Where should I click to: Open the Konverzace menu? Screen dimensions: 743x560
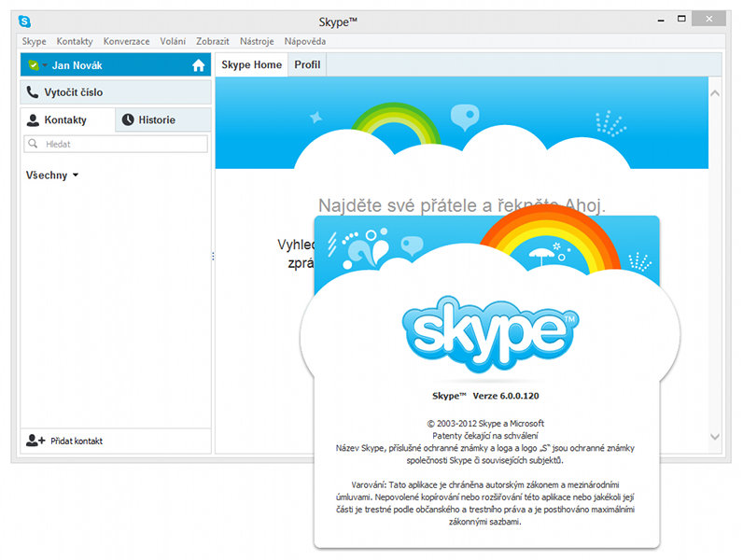tap(126, 42)
